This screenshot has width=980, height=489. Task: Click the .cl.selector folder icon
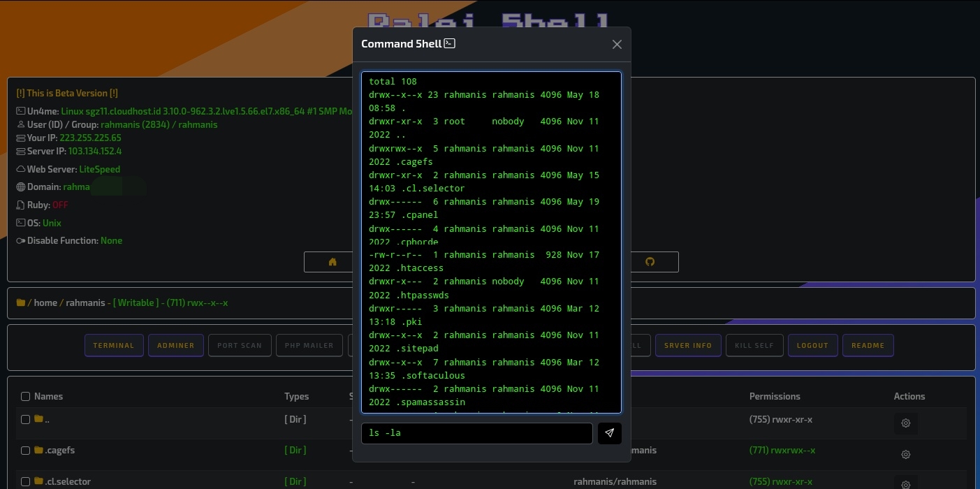pyautogui.click(x=38, y=481)
